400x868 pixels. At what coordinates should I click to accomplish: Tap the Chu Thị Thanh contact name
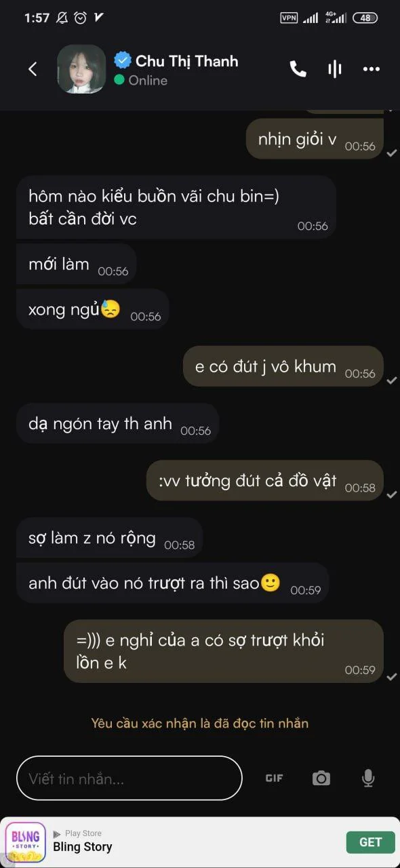tap(186, 61)
